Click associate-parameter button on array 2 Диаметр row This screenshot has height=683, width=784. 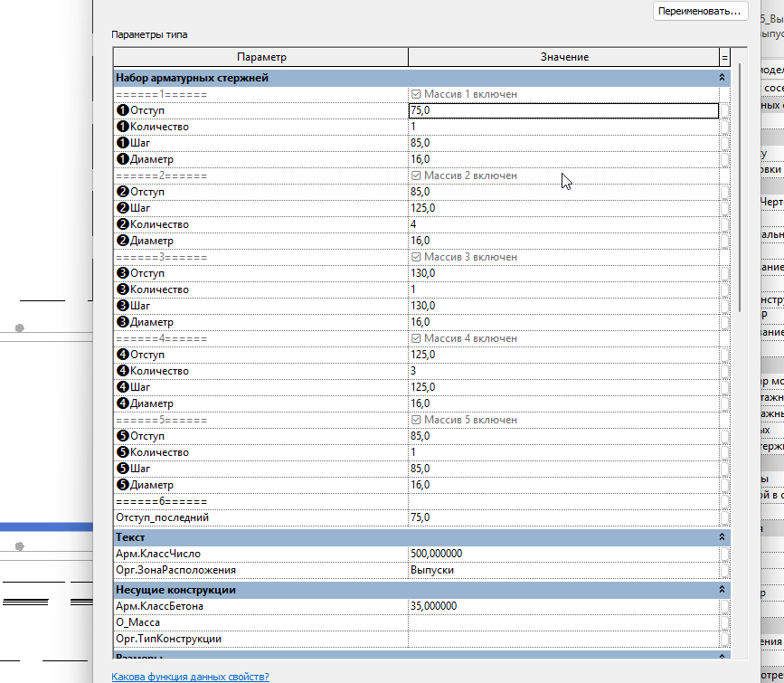click(x=724, y=241)
